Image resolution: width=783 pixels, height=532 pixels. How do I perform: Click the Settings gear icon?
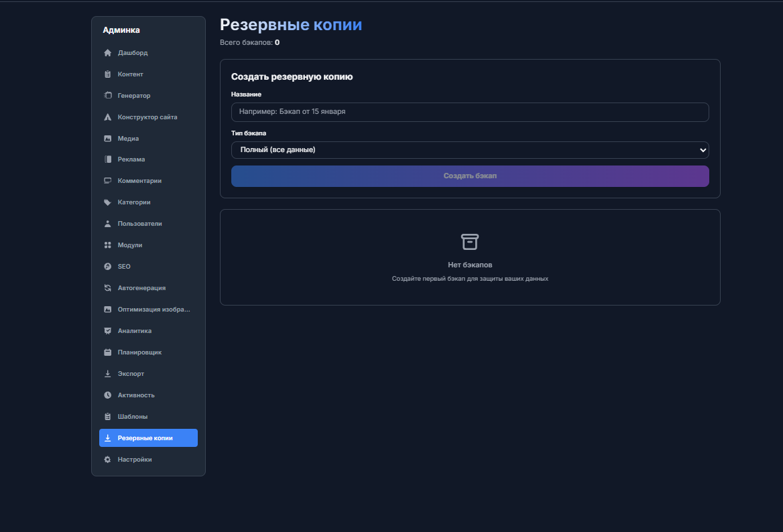tap(107, 460)
